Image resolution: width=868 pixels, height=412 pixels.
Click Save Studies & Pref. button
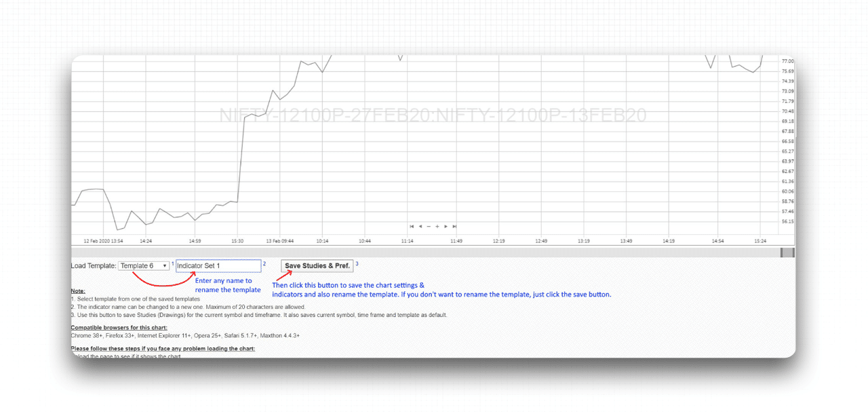(317, 266)
